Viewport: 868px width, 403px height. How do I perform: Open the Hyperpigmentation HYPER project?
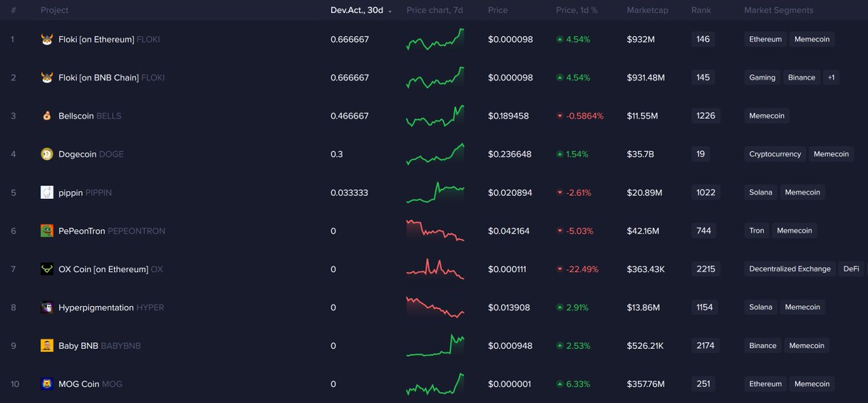coord(111,307)
